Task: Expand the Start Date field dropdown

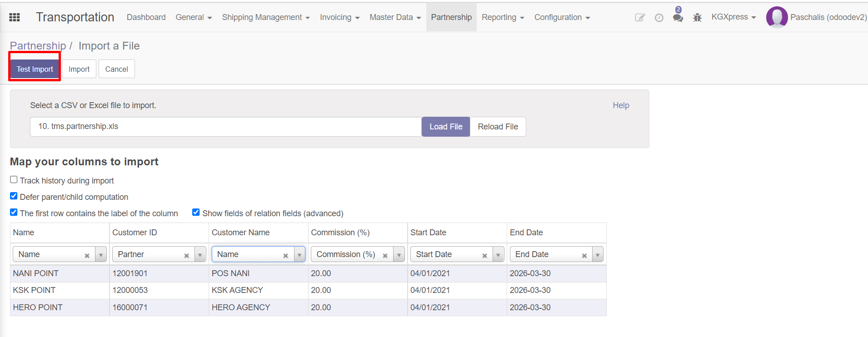Action: (x=498, y=255)
